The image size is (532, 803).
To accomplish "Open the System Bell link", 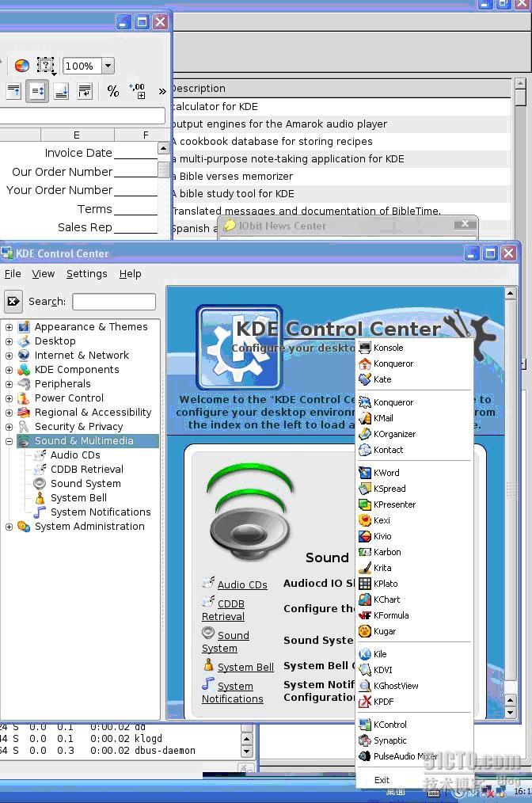I will [x=245, y=668].
